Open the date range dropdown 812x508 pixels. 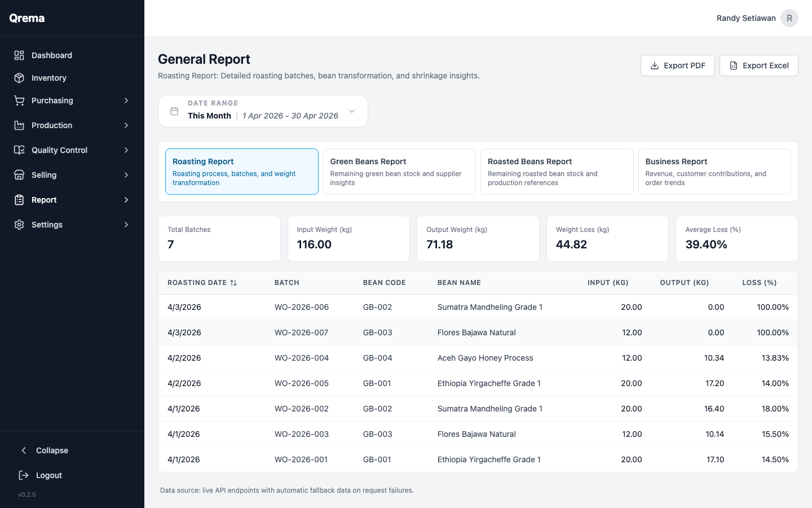pyautogui.click(x=351, y=111)
